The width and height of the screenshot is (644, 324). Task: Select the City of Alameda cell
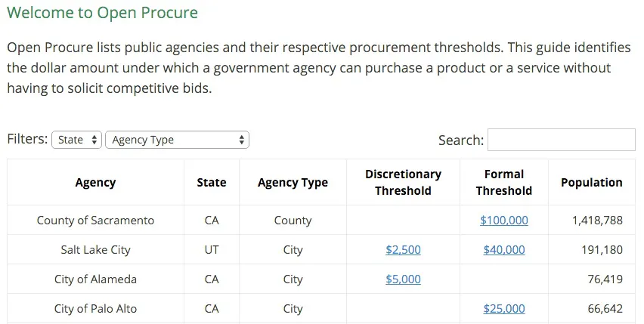95,279
